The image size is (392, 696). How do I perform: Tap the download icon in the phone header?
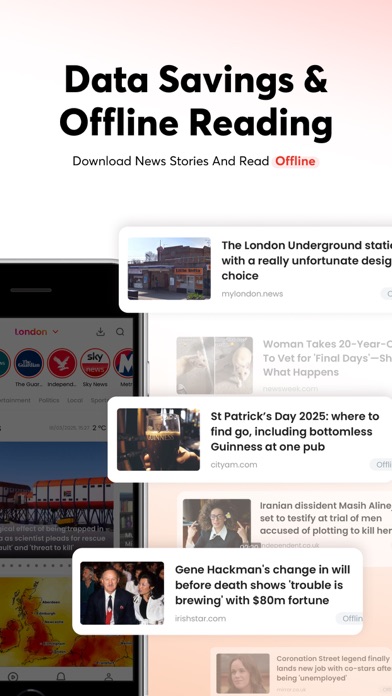click(x=100, y=332)
